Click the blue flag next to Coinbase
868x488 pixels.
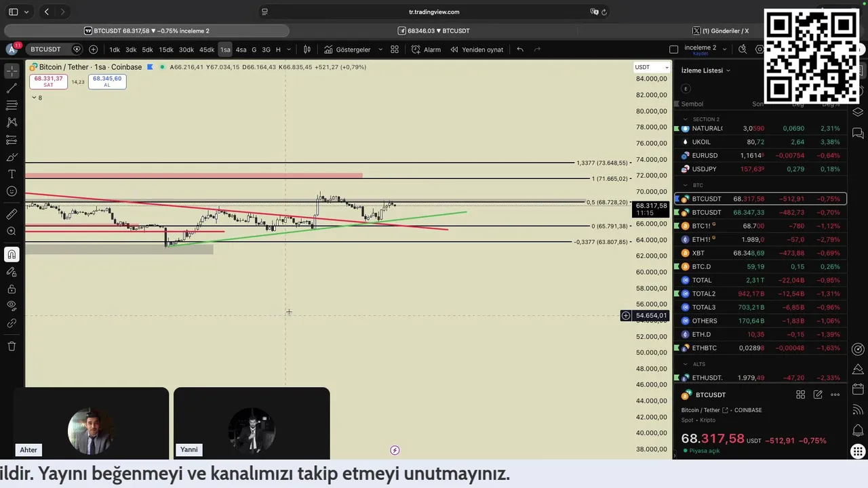pyautogui.click(x=150, y=67)
